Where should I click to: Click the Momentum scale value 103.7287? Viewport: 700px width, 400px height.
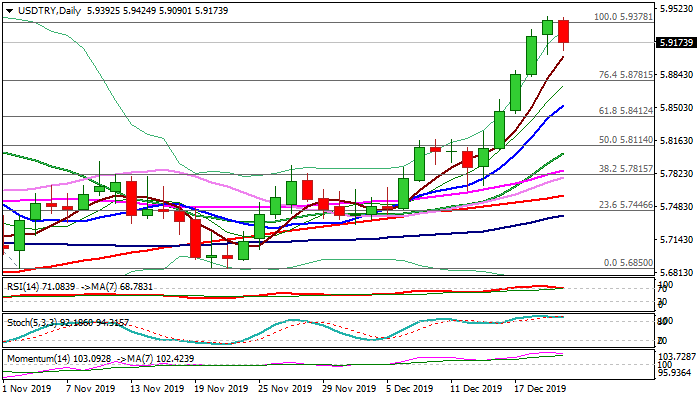coord(678,357)
